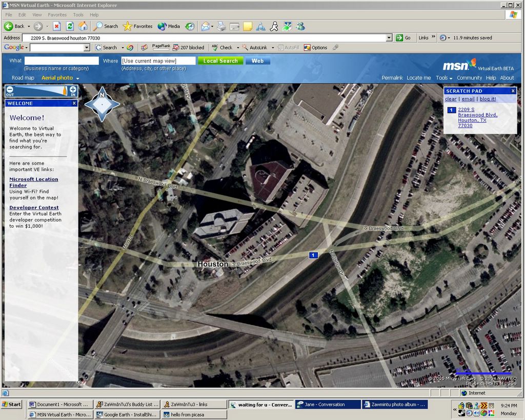Open the browser Tools menu
Image resolution: width=525 pixels, height=420 pixels.
tap(78, 15)
